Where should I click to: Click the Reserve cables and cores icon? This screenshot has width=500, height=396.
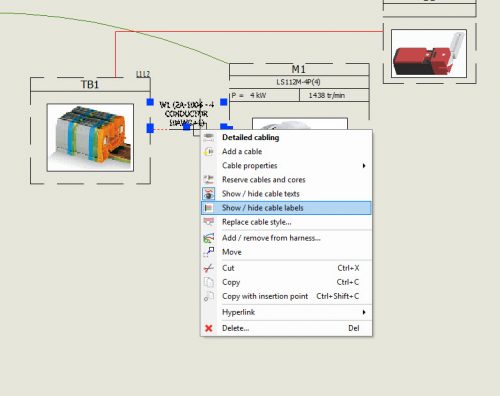click(209, 180)
